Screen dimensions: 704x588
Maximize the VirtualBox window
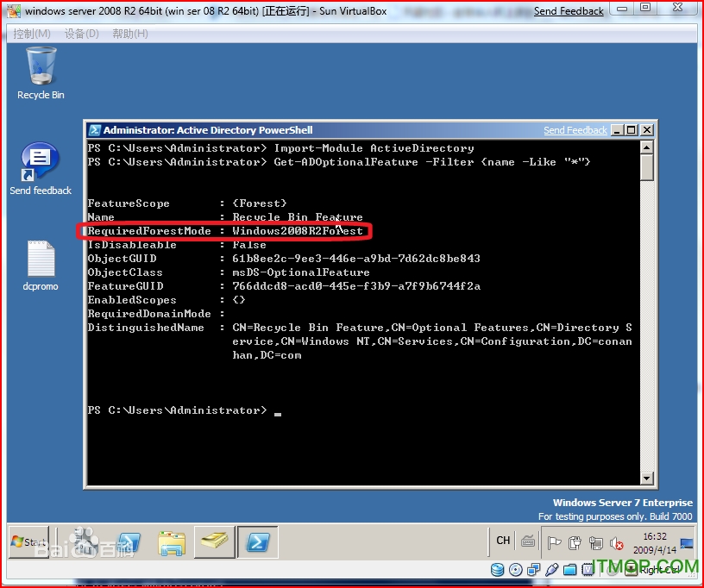coord(644,8)
